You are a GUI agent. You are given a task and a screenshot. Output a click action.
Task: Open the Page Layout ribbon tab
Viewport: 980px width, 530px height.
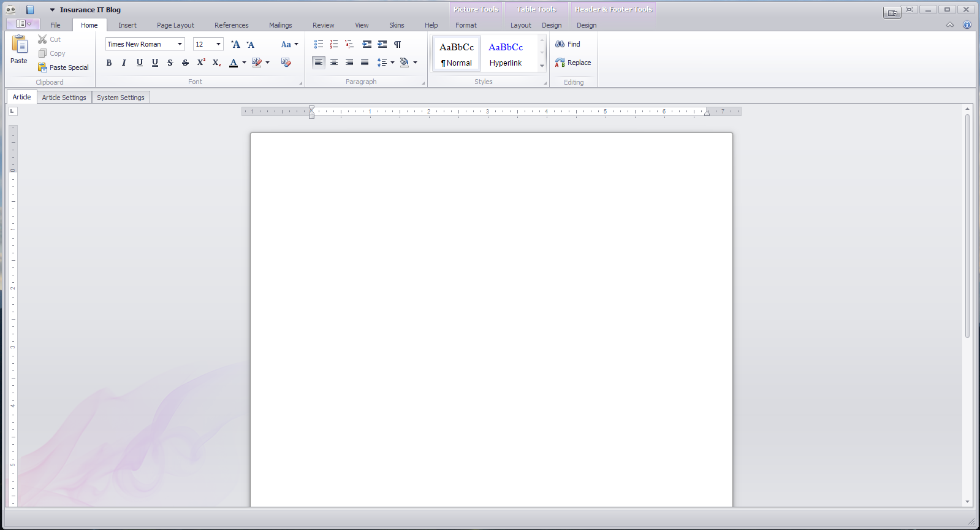pyautogui.click(x=175, y=25)
